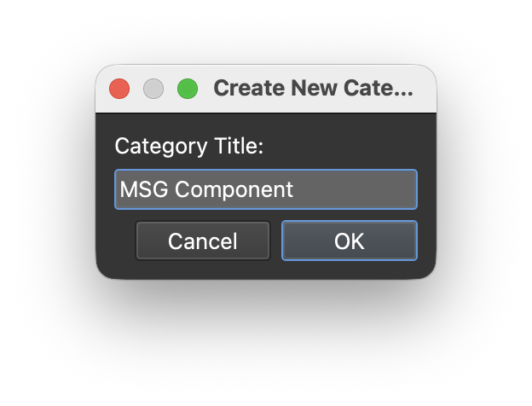Dismiss the dialog via the Cancel button
The image size is (532, 406).
[x=203, y=241]
